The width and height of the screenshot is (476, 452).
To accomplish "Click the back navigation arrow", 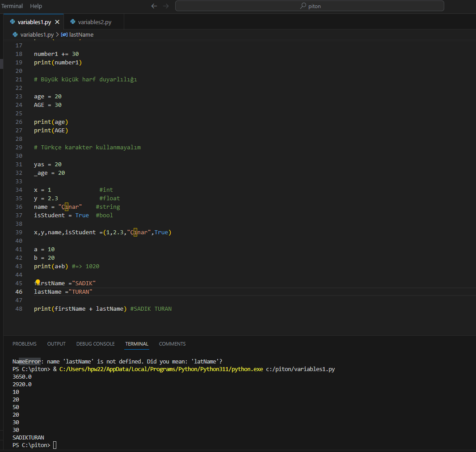I will (154, 6).
